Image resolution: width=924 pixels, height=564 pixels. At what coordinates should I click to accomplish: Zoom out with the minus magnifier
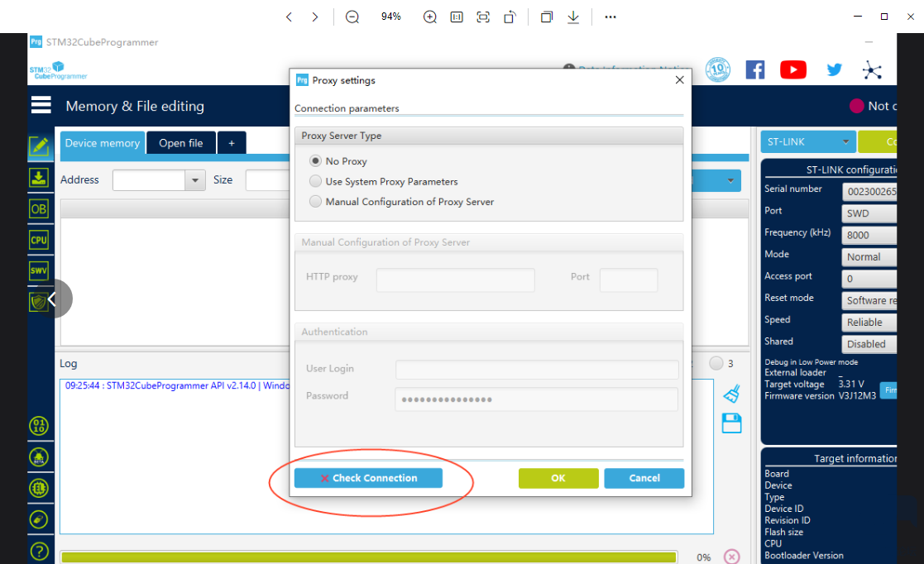point(352,17)
